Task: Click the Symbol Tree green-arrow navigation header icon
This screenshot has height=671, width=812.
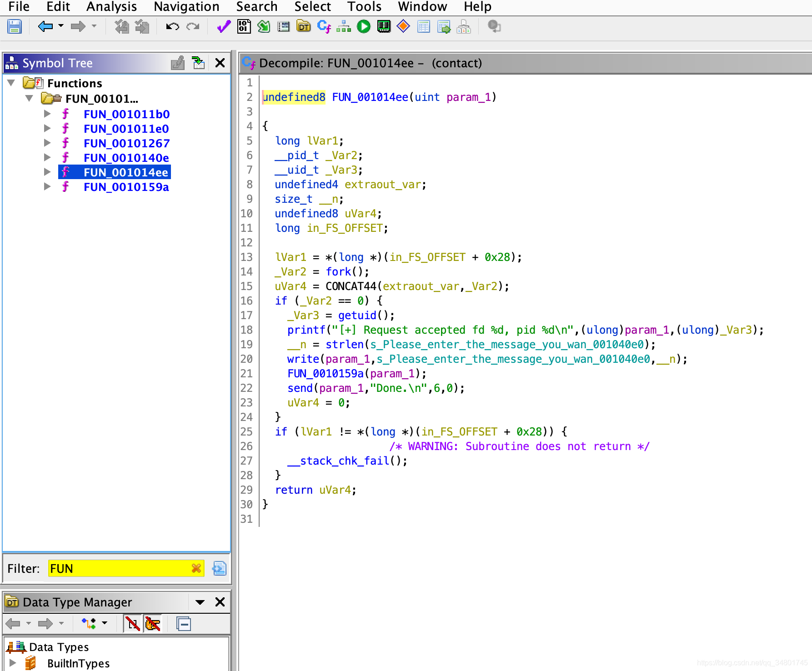Action: (x=198, y=63)
